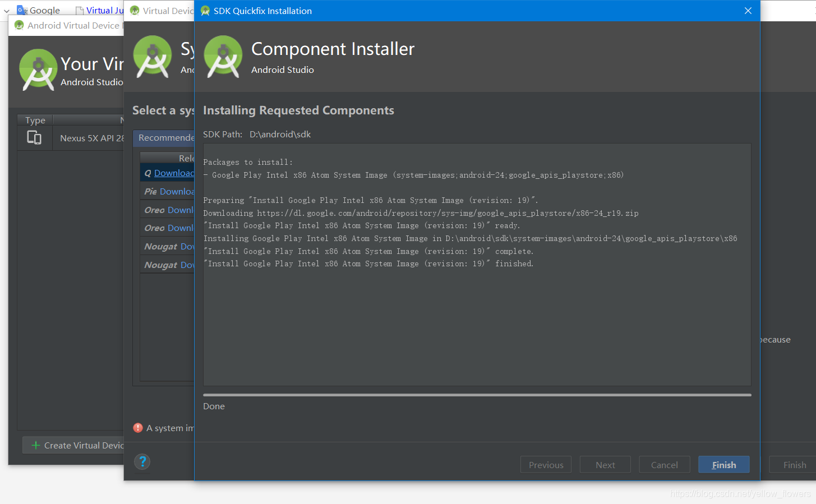This screenshot has height=504, width=816.
Task: Click the phone device type icon for Nexus 5X
Action: tap(34, 137)
